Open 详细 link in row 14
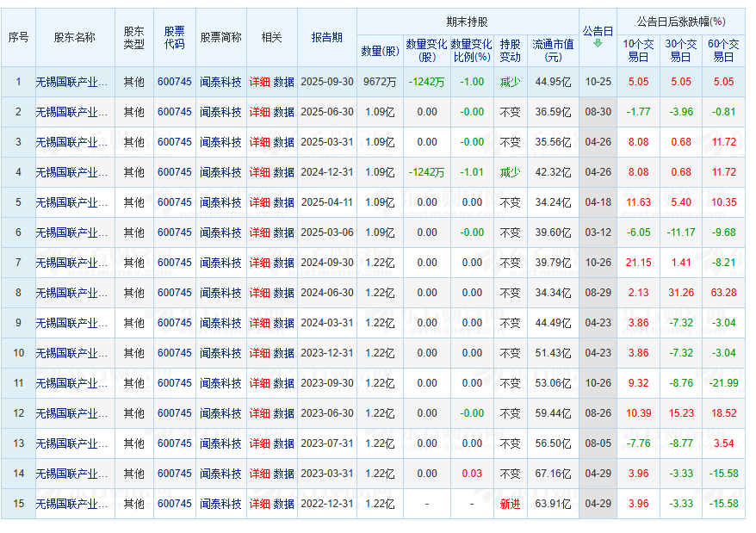 pyautogui.click(x=259, y=474)
